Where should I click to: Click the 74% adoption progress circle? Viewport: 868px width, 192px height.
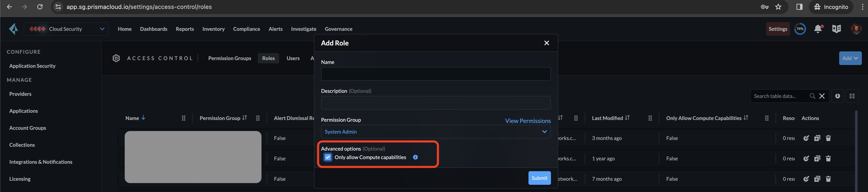[x=800, y=29]
